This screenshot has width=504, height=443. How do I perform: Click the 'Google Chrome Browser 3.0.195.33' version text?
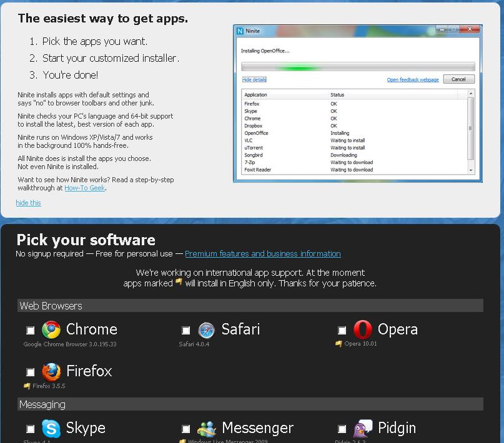(70, 344)
